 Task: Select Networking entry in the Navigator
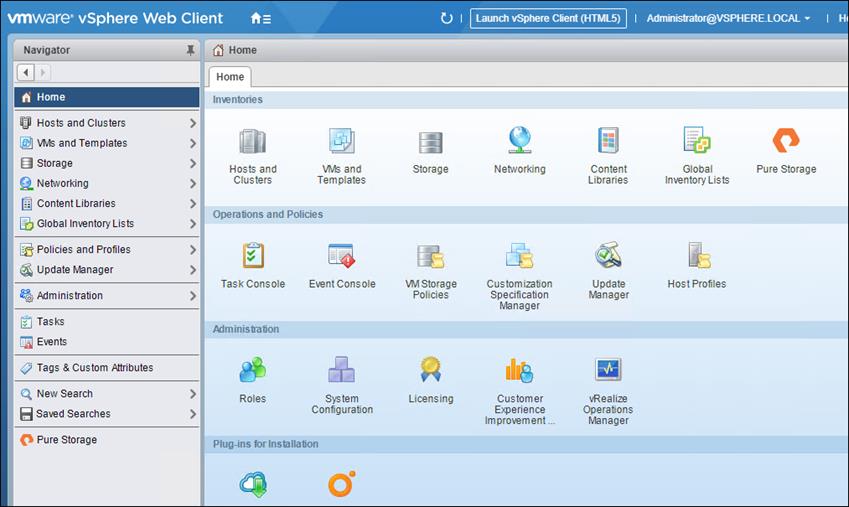107,184
